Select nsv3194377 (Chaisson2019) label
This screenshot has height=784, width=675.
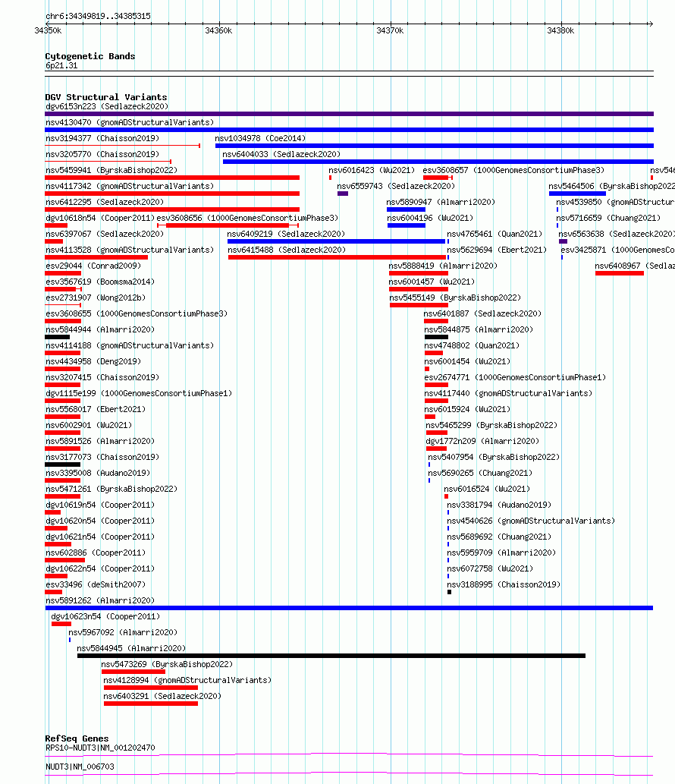point(102,138)
